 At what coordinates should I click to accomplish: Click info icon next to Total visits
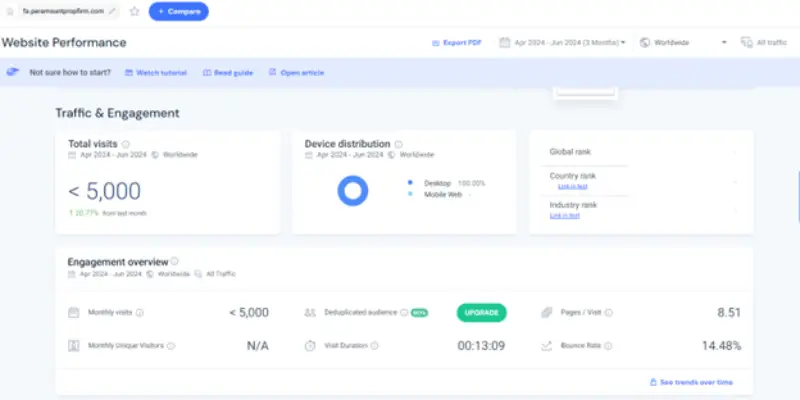coord(126,144)
